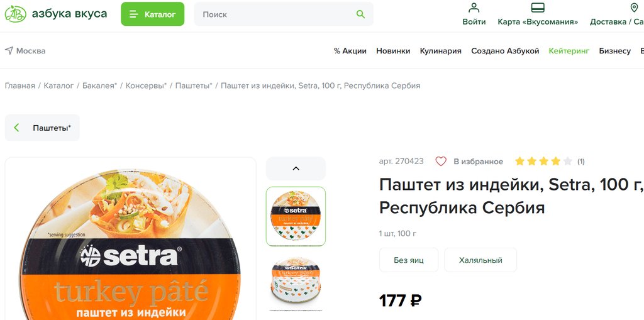Screen dimensions: 644x320
Task: Toggle the Халяльный tag
Action: [480, 260]
